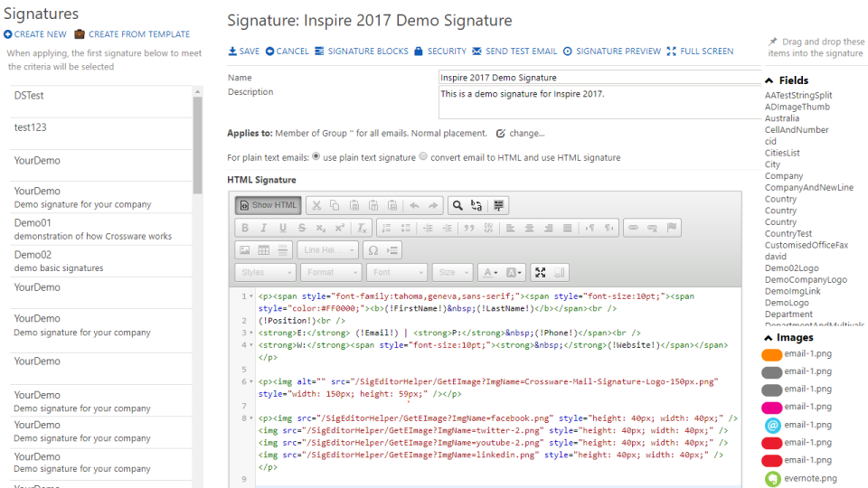Select 'use plain text signature' radio button

(x=316, y=156)
